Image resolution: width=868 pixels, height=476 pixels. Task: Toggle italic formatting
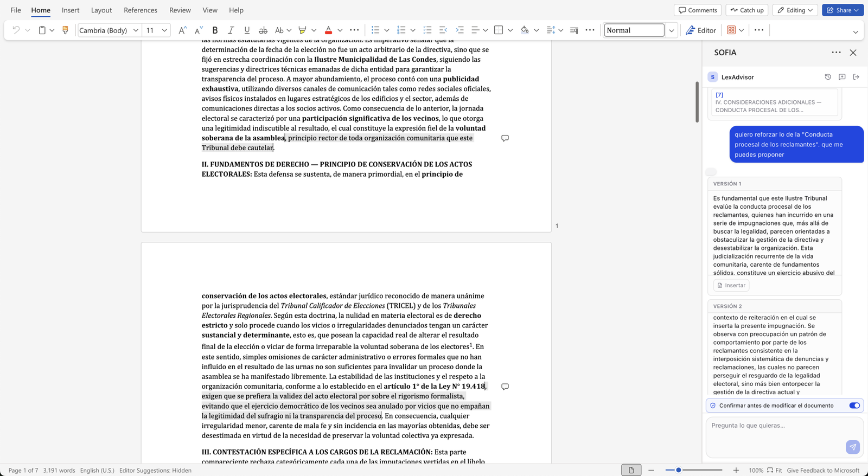tap(231, 30)
